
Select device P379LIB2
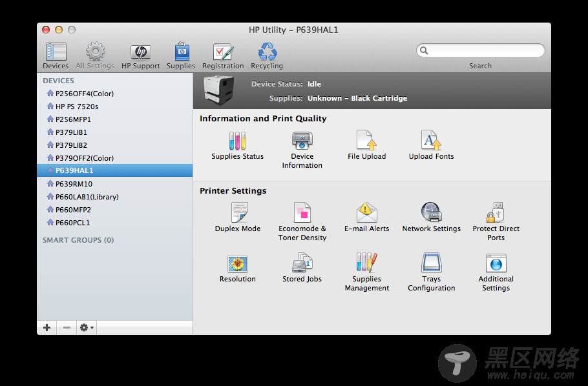tap(115, 145)
